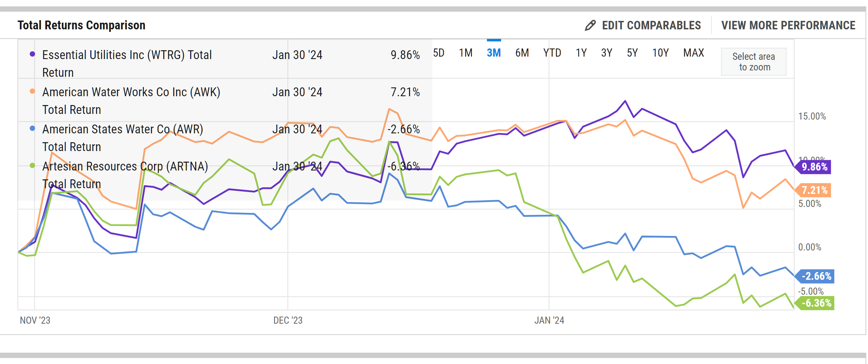Show MAX time range
This screenshot has width=868, height=364.
(x=693, y=53)
